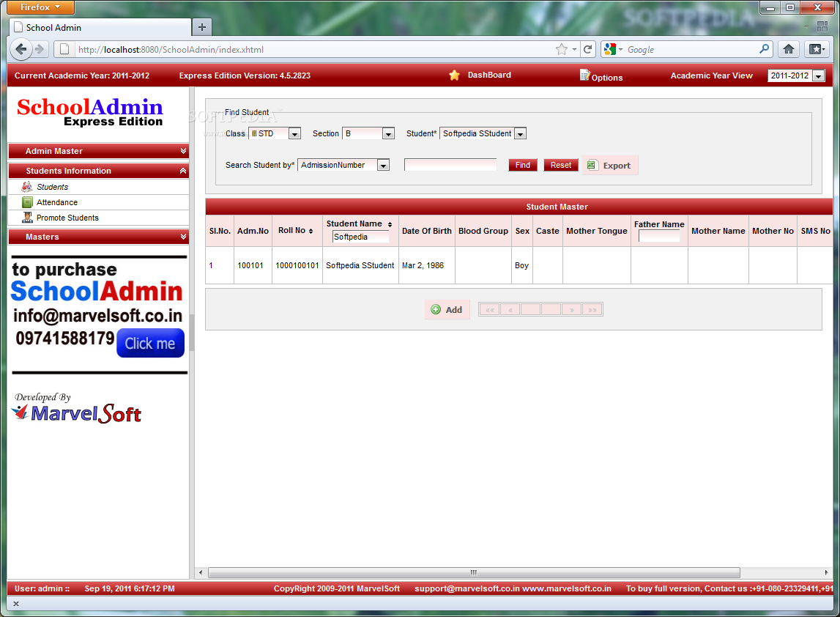Click the Firefox home icon
The width and height of the screenshot is (840, 617).
click(x=789, y=49)
